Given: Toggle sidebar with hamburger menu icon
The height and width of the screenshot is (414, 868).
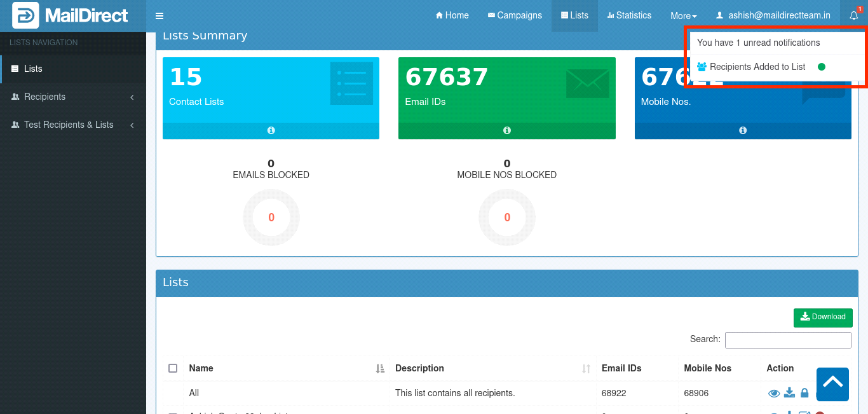Looking at the screenshot, I should [159, 16].
